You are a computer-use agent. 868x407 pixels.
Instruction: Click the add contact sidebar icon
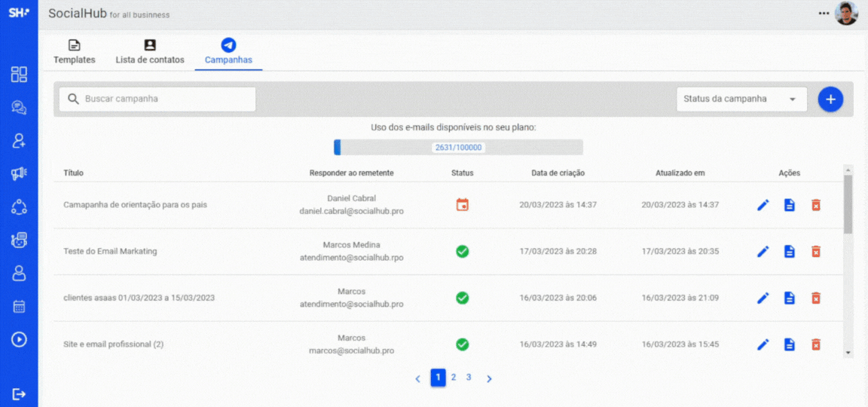(19, 141)
